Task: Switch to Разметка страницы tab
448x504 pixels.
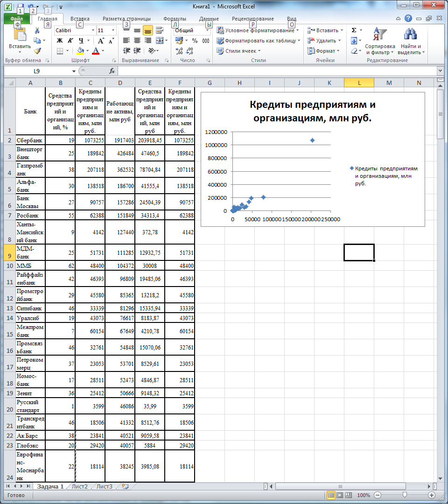Action: pos(126,19)
